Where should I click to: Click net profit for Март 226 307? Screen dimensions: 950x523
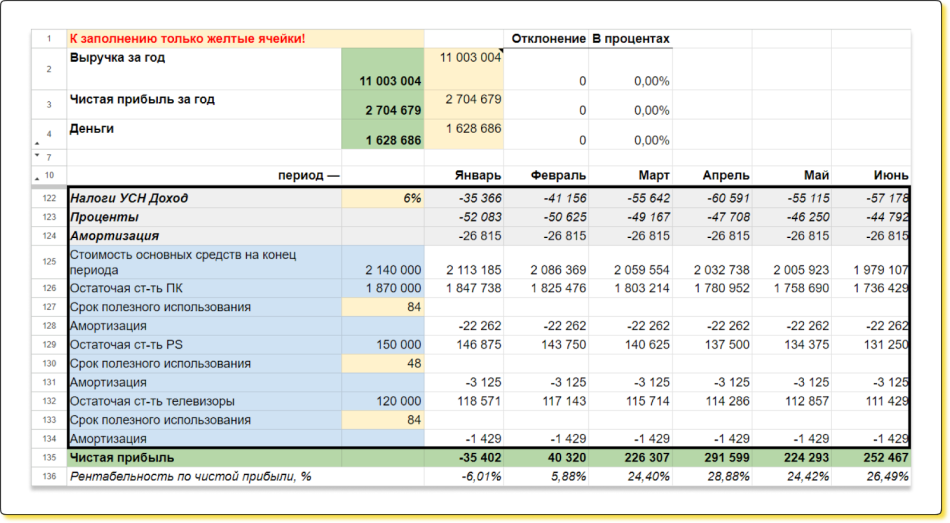tap(630, 458)
